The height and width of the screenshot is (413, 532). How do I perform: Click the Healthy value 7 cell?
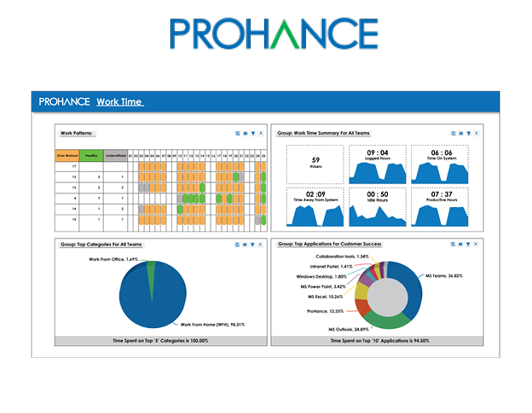92,198
